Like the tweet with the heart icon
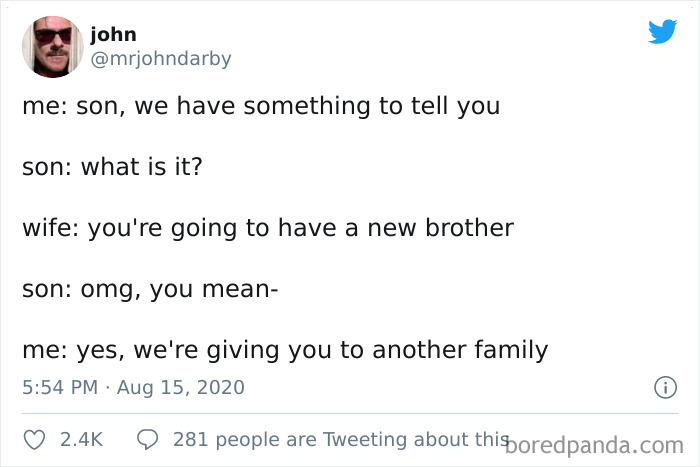This screenshot has width=700, height=467. 34,438
